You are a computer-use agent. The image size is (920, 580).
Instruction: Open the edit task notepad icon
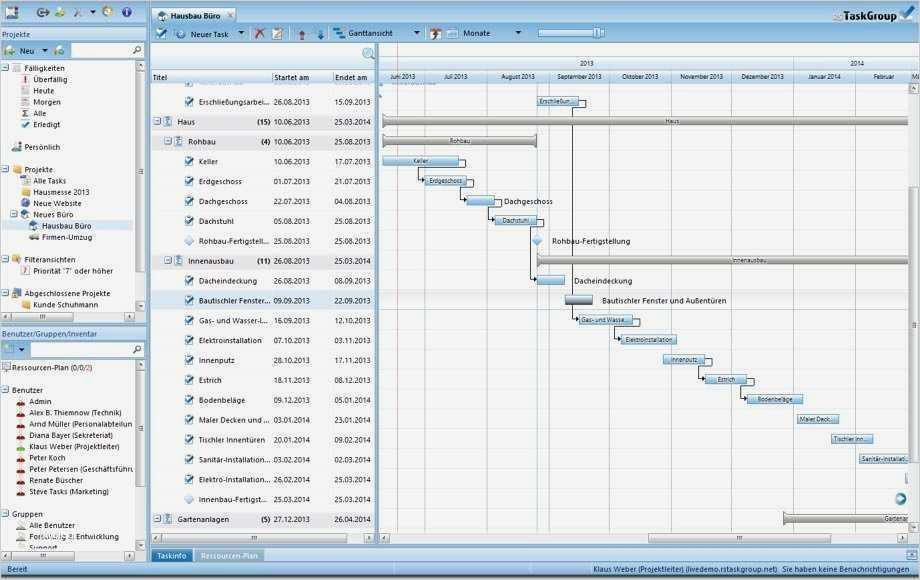point(278,33)
